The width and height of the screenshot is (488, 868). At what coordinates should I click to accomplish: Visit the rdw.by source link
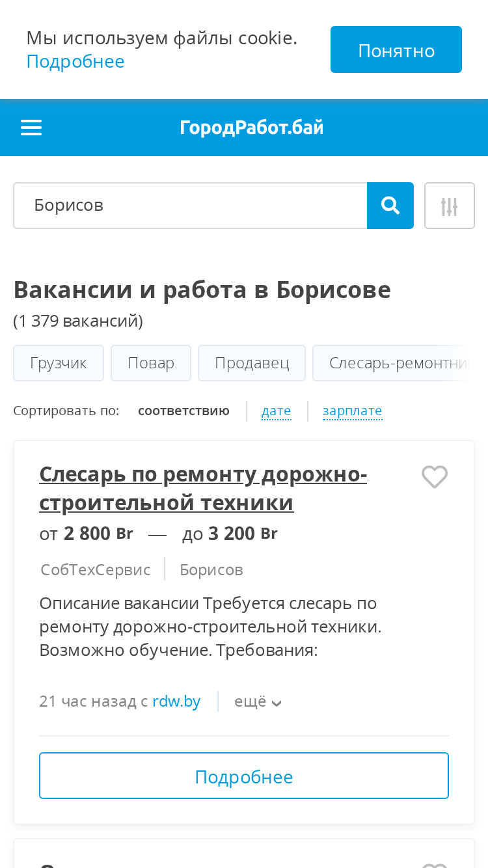tap(176, 701)
